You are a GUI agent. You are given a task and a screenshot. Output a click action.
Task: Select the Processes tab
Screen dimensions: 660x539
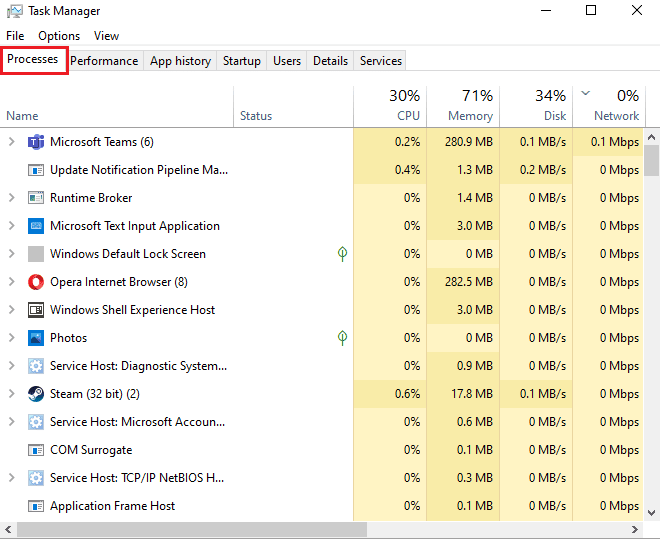33,59
